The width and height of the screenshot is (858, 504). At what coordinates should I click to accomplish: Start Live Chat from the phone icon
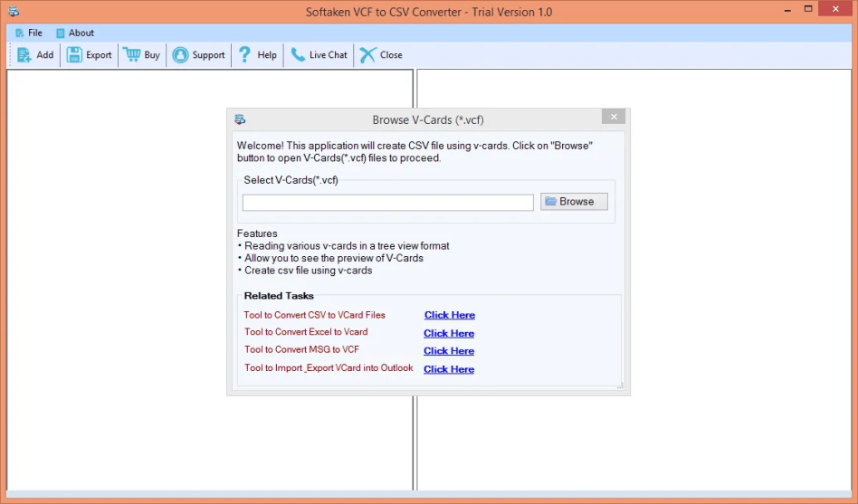click(x=298, y=54)
